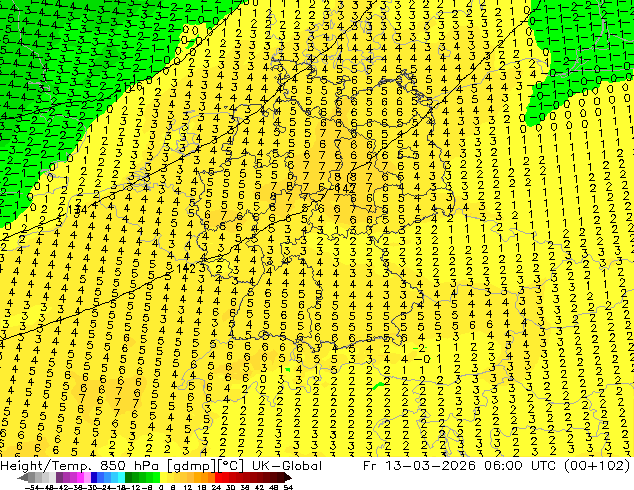
Task: Select the pure yellow legend swatch
Action: click(x=163, y=478)
